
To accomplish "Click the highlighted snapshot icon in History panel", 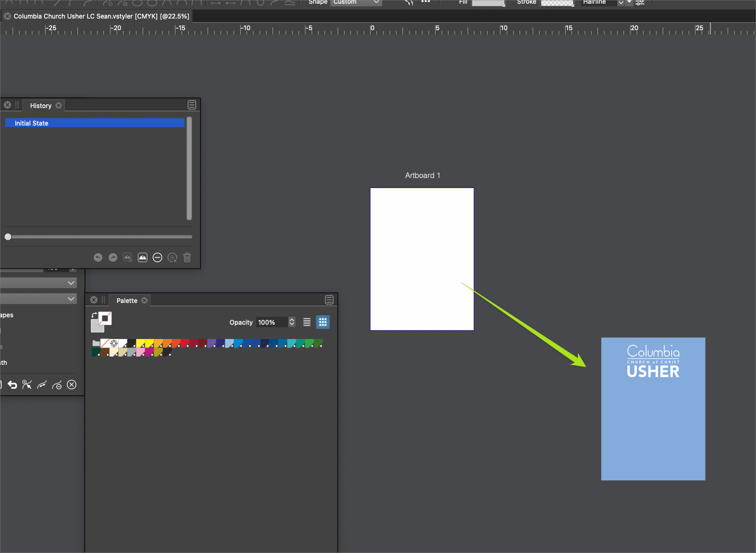I will pyautogui.click(x=143, y=257).
